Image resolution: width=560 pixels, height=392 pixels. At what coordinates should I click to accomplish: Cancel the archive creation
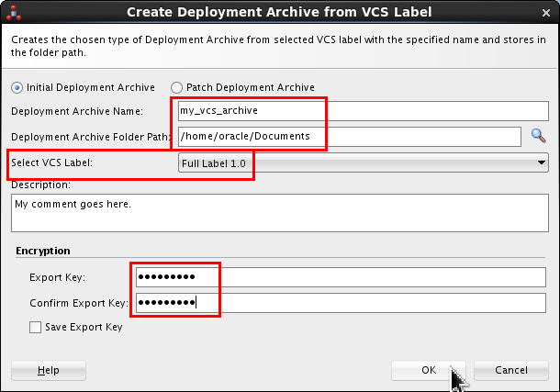510,370
